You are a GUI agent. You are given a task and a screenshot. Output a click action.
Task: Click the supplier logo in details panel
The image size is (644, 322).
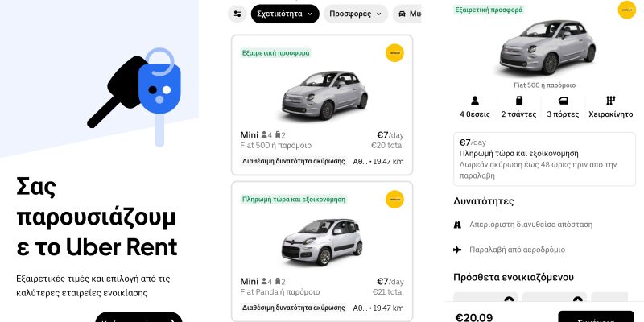pos(627,10)
